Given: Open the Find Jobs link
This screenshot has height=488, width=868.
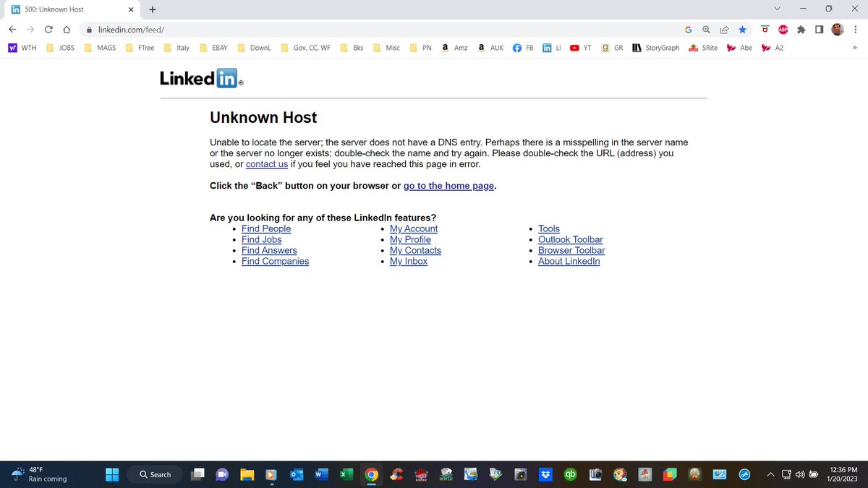Looking at the screenshot, I should [261, 239].
